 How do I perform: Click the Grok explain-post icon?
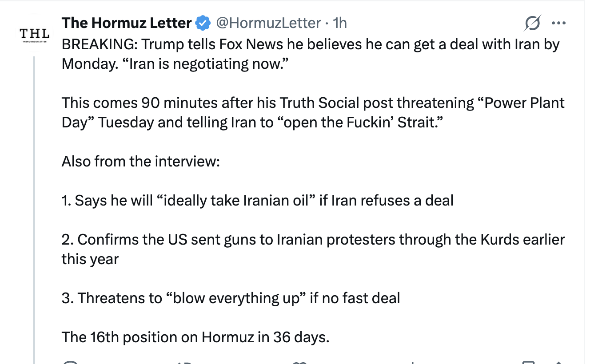click(x=532, y=23)
